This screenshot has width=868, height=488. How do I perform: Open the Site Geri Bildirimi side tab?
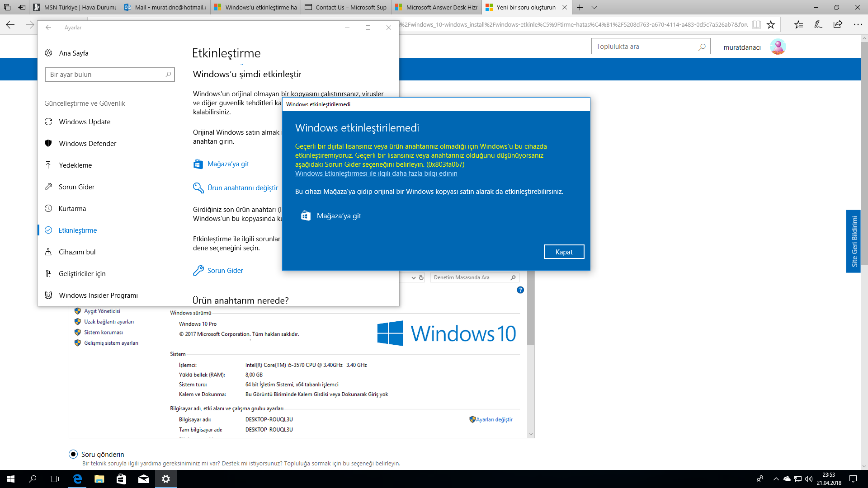click(x=854, y=241)
